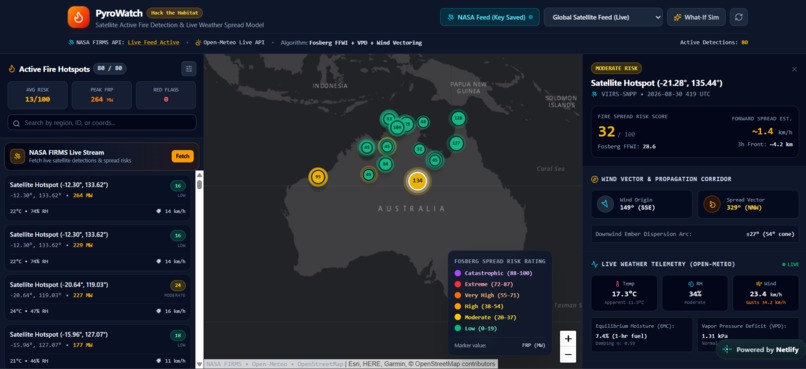Click the NASA Feed (Key Saved) button

point(490,17)
